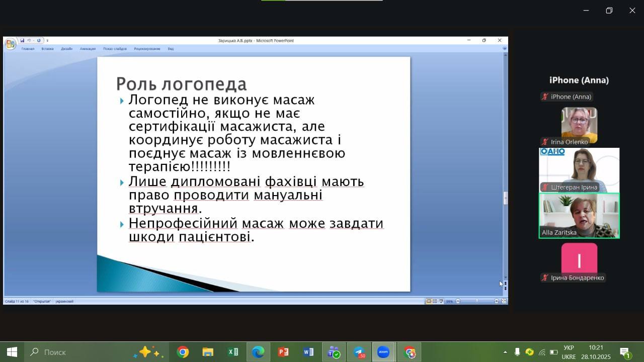Expand Customize Quick Access Toolbar dropdown
644x362 pixels.
point(47,40)
